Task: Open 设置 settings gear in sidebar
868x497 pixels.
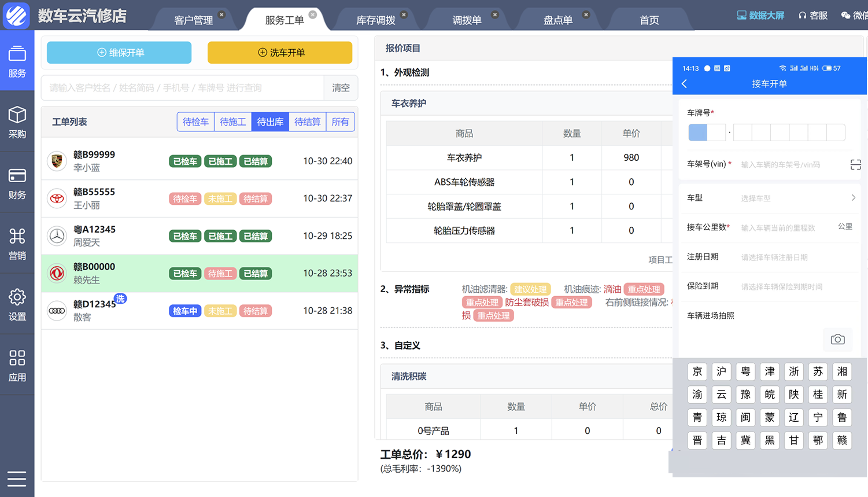Action: [x=17, y=304]
